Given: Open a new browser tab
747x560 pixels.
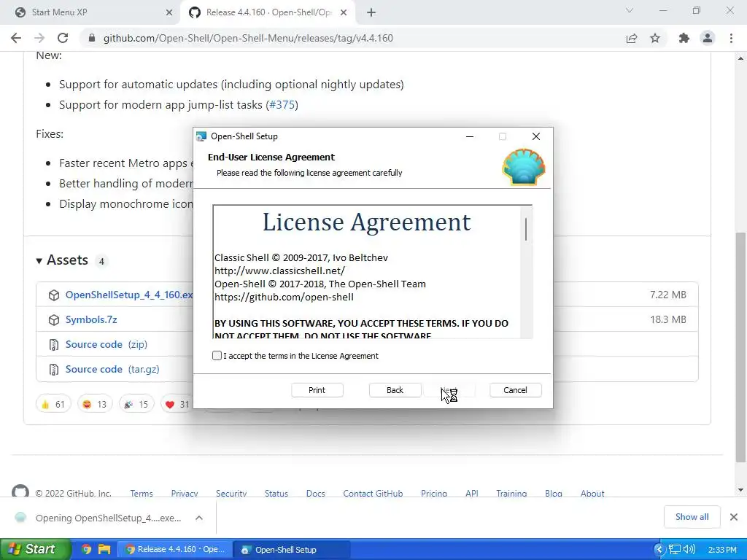Looking at the screenshot, I should [371, 12].
